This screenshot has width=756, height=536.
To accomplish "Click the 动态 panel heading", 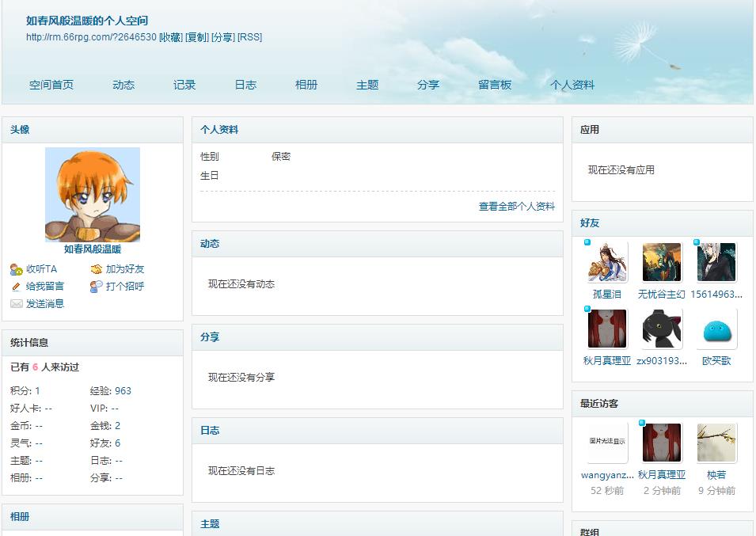I will (x=210, y=244).
